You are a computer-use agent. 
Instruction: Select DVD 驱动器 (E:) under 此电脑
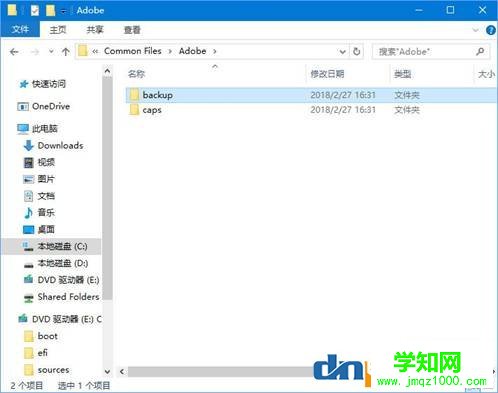click(x=68, y=280)
